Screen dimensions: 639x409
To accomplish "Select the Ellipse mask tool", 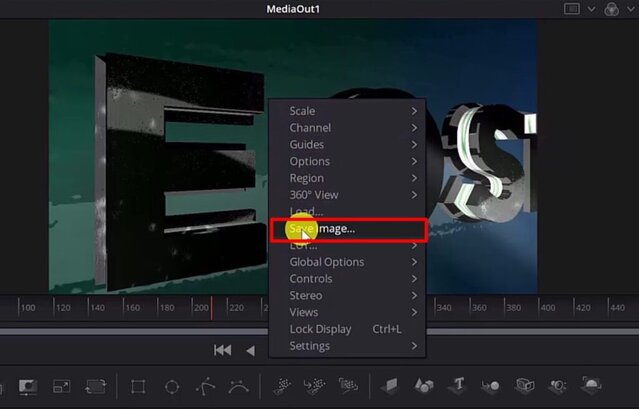I will coord(172,386).
